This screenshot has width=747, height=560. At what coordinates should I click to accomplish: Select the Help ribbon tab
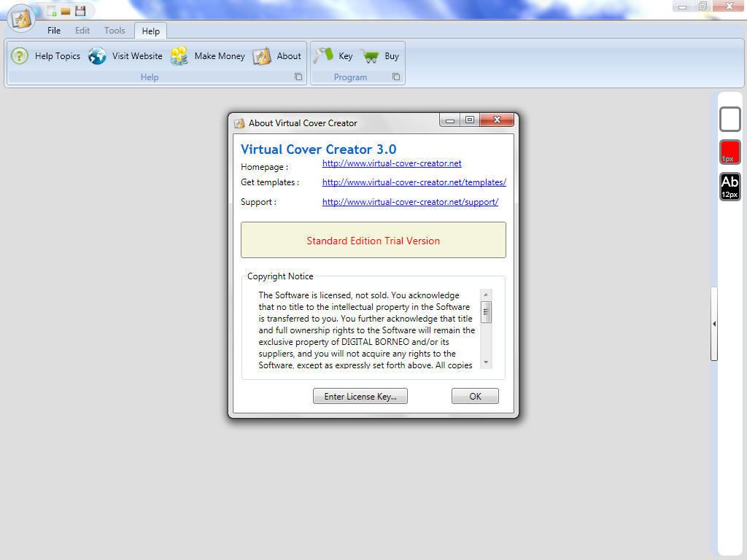click(150, 31)
